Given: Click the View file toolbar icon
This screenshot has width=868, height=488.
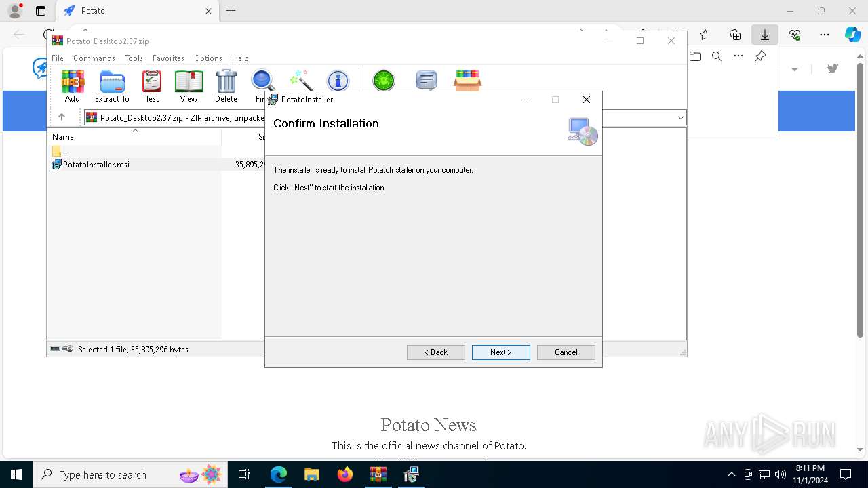Looking at the screenshot, I should [189, 86].
